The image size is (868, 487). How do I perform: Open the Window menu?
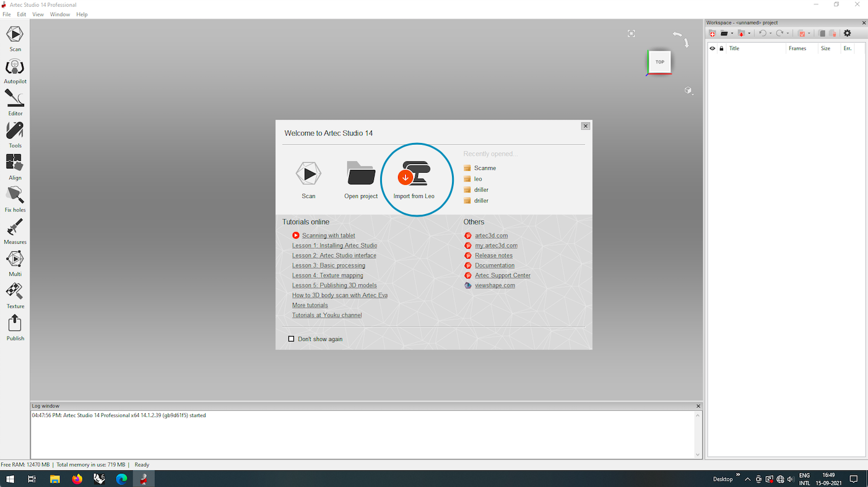tap(60, 14)
